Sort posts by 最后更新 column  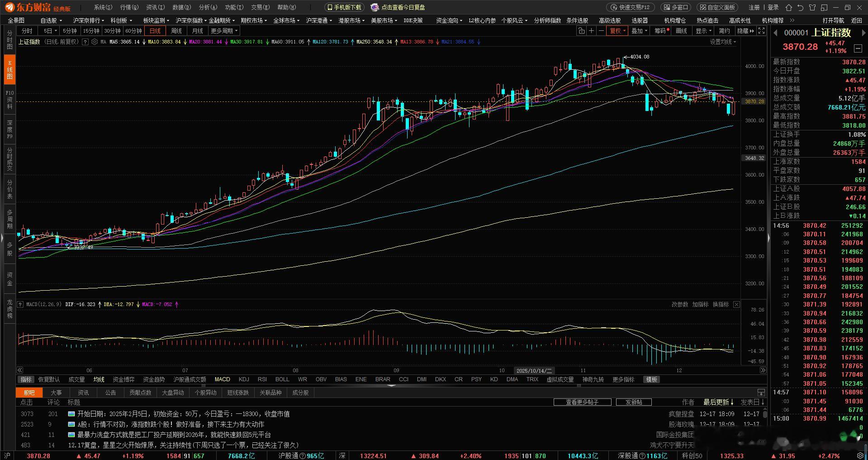click(x=718, y=402)
